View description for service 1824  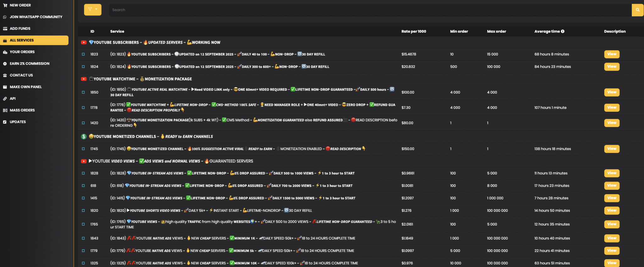click(612, 67)
